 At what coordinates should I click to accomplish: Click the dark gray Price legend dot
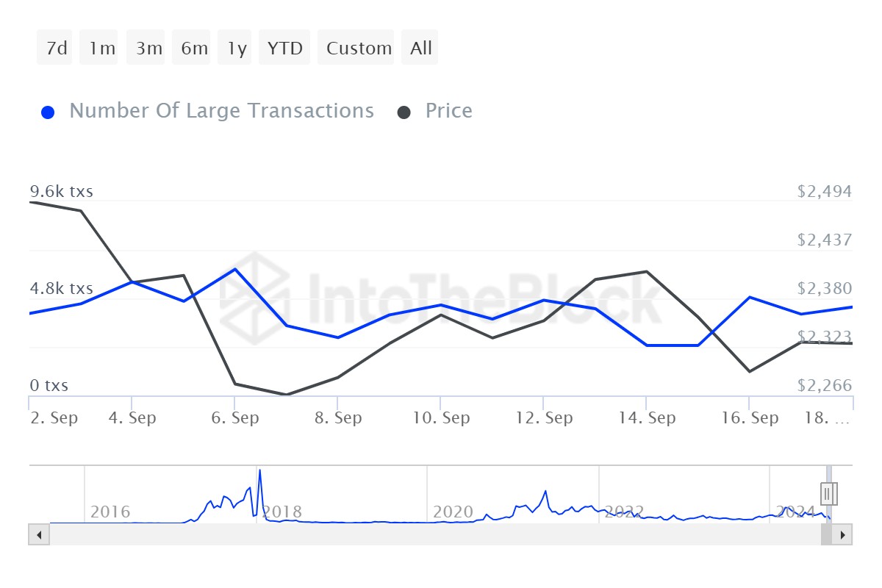[404, 112]
